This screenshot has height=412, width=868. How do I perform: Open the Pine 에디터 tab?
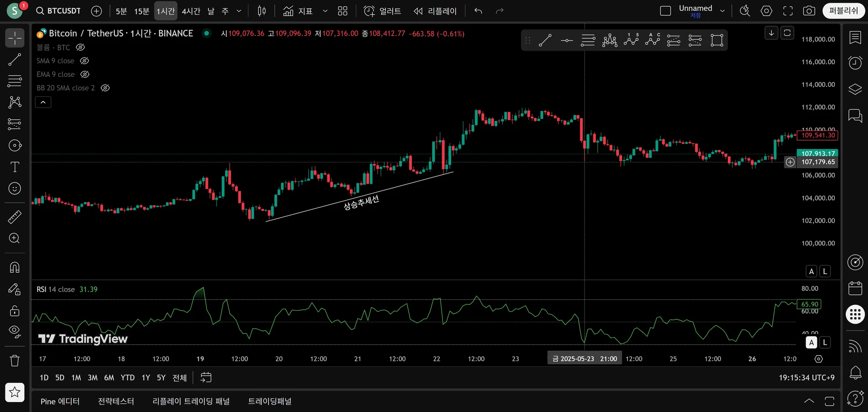tap(60, 401)
